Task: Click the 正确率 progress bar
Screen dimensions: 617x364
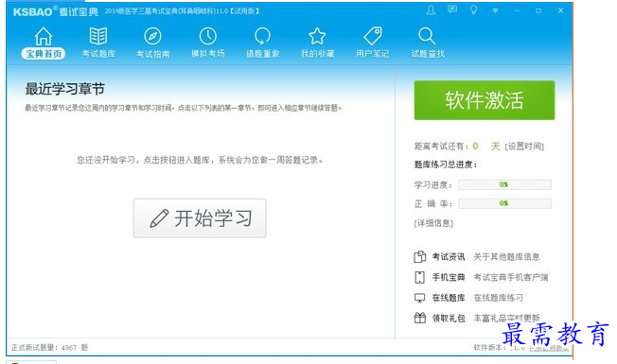Action: (x=504, y=203)
